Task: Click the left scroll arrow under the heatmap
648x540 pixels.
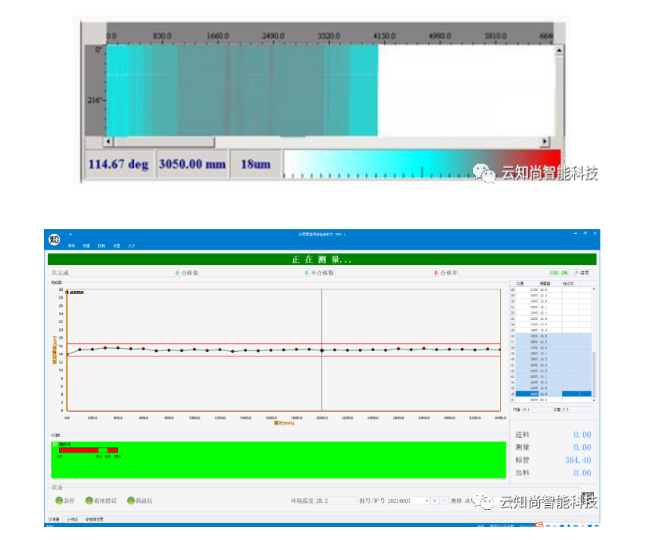Action: click(112, 142)
